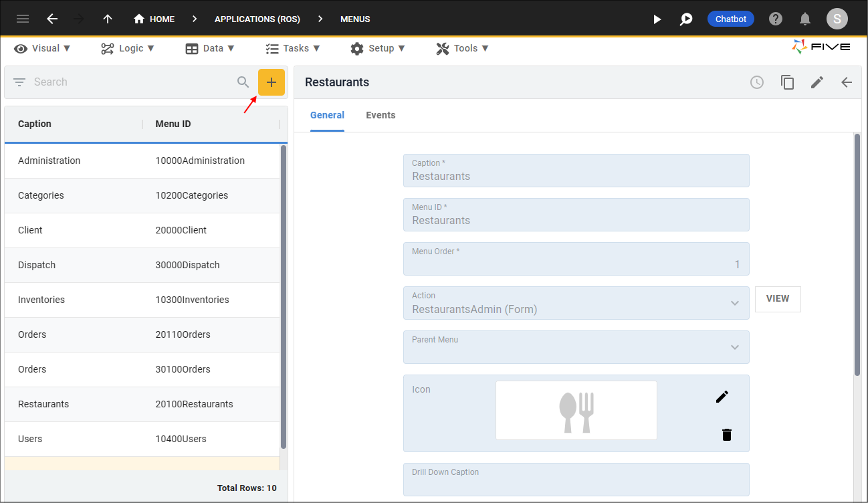868x503 pixels.
Task: Close the form with the back arrow
Action: pos(847,82)
